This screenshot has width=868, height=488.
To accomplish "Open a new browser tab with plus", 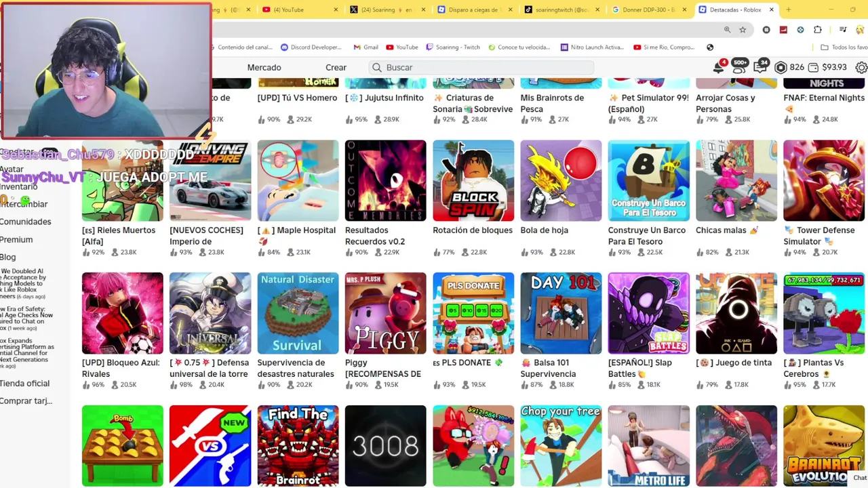I will click(x=788, y=9).
